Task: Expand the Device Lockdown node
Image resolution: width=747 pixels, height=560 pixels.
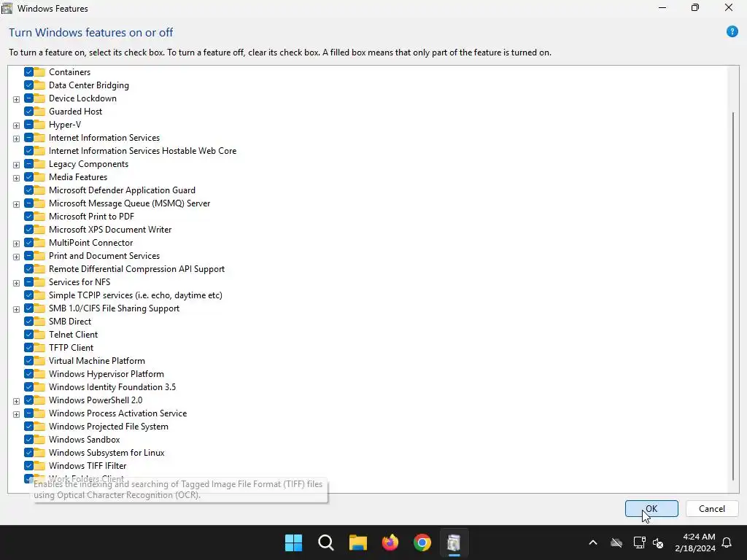Action: point(16,99)
